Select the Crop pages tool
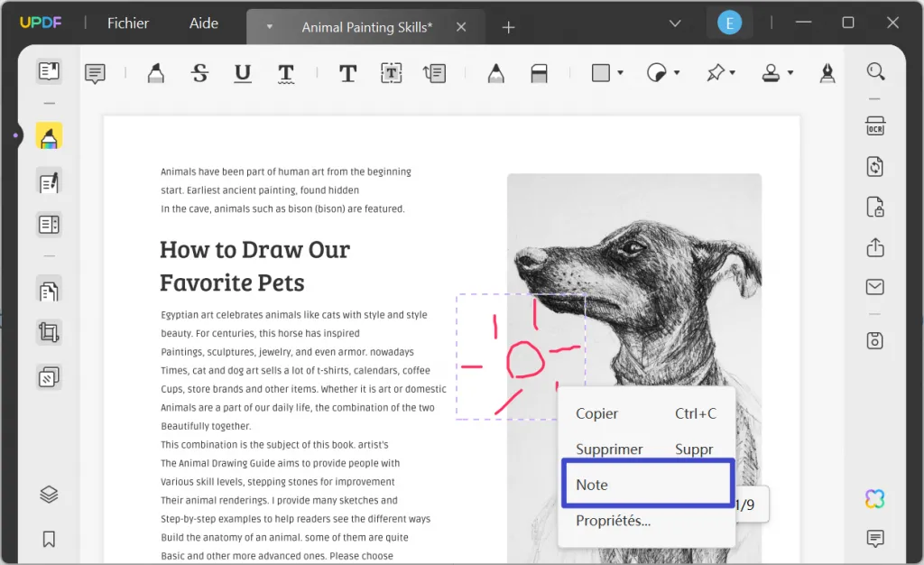Image resolution: width=924 pixels, height=565 pixels. click(49, 332)
